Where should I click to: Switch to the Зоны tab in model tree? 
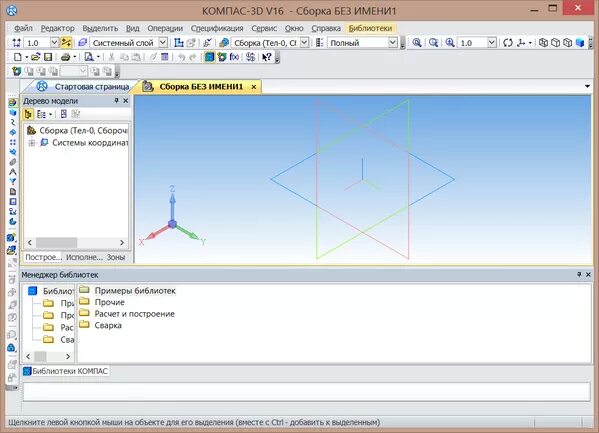[116, 257]
